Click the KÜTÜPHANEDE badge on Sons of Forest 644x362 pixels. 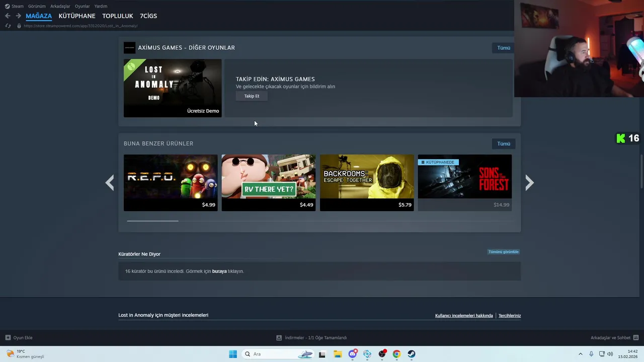coord(438,162)
